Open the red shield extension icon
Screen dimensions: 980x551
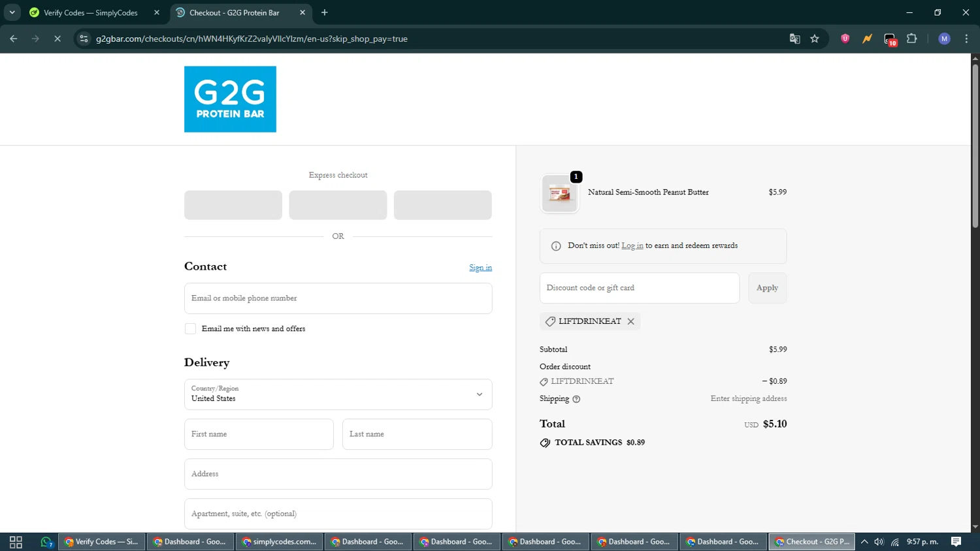tap(845, 39)
